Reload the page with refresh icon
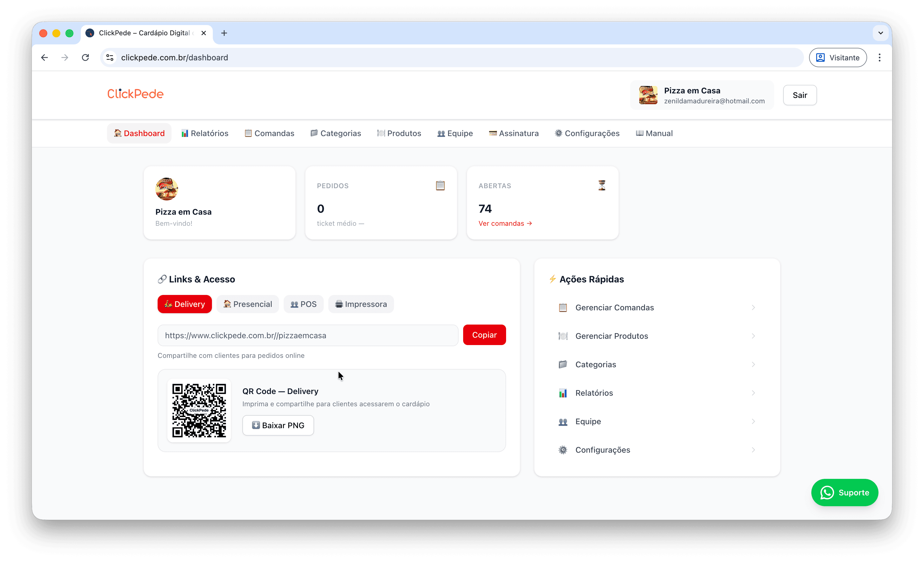 tap(86, 58)
